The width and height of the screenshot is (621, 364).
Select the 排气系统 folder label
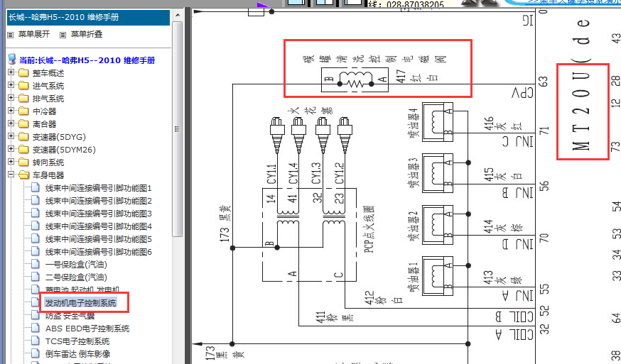pyautogui.click(x=48, y=99)
